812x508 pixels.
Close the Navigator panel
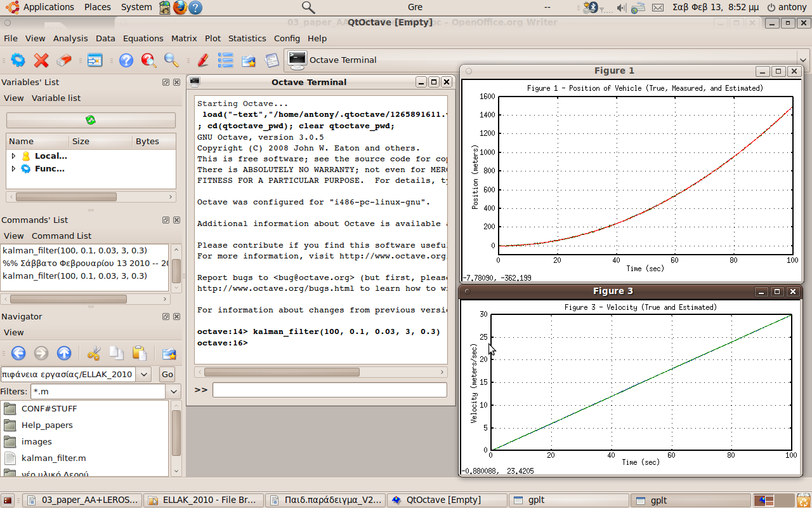coord(177,317)
